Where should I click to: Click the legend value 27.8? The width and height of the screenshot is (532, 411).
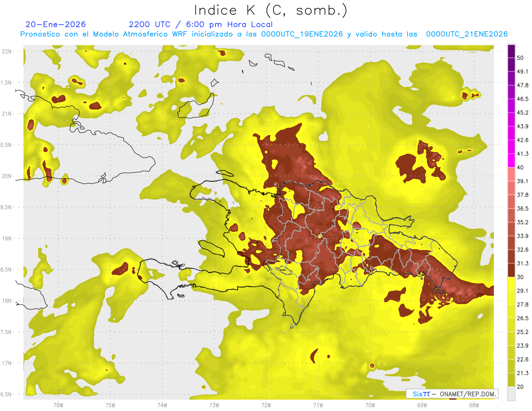pyautogui.click(x=523, y=305)
